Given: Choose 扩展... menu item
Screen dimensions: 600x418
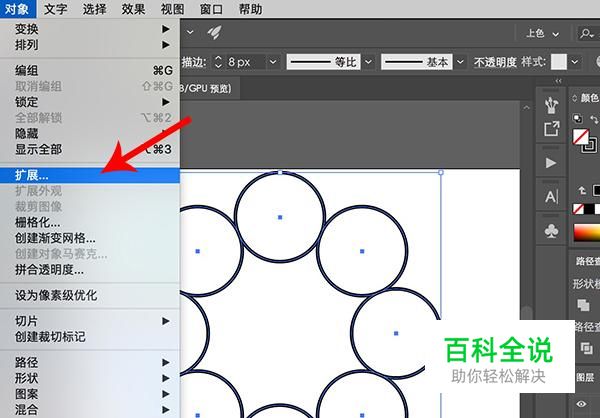Looking at the screenshot, I should [x=90, y=175].
